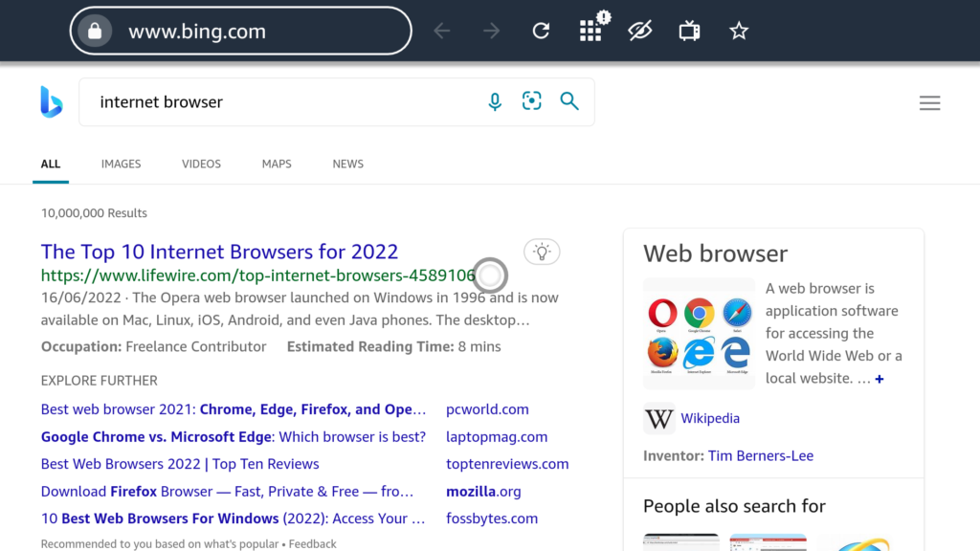Open visual search camera icon
Viewport: 980px width, 551px height.
click(532, 101)
